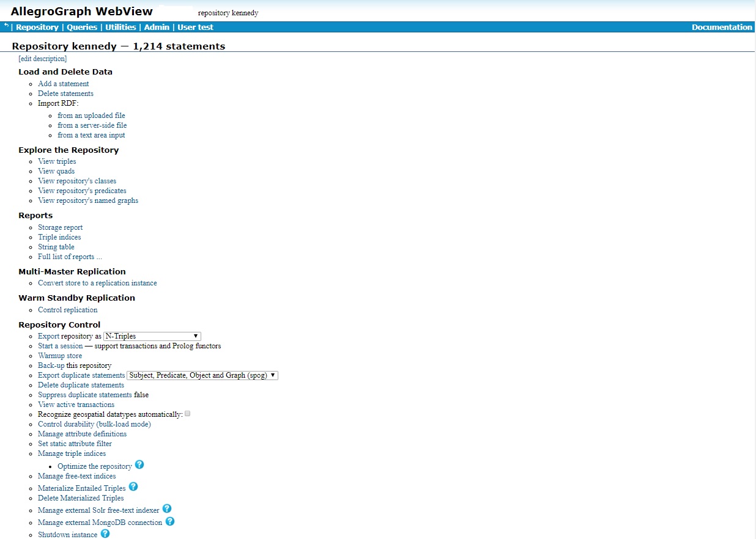756x539 pixels.
Task: Open Control replication settings
Action: [x=67, y=310]
